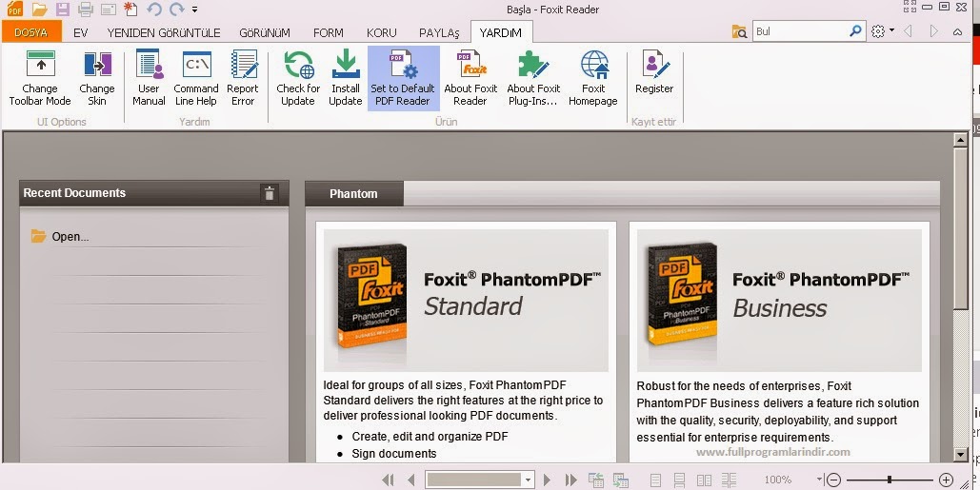This screenshot has height=490, width=980.
Task: Select facing pages layout in status bar
Action: click(705, 480)
